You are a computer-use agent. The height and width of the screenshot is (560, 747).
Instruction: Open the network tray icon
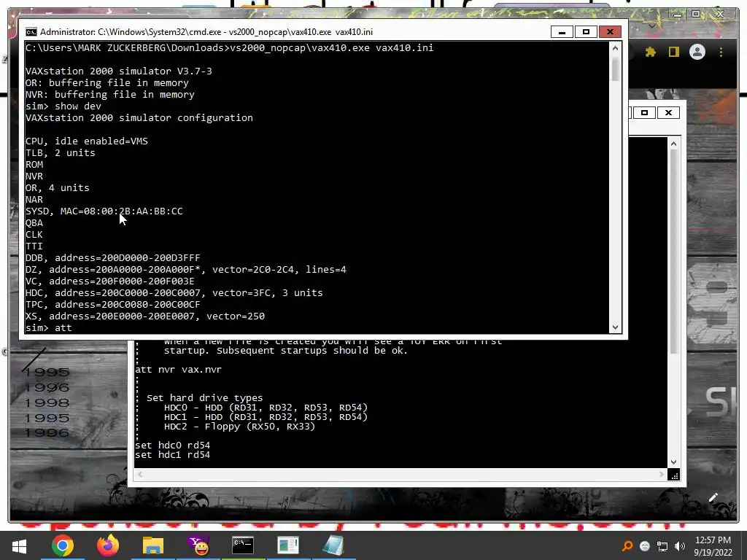(662, 546)
